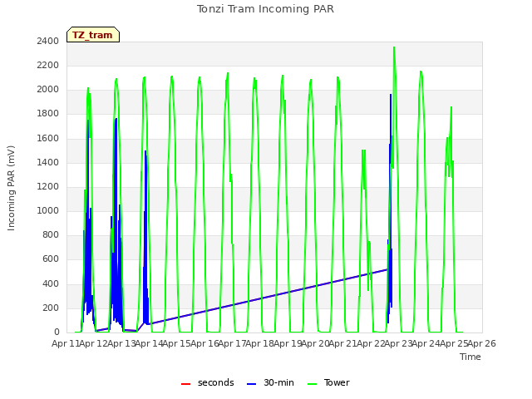Click the 600 y-axis tick label
Screen dimensions: 532x399
coord(51,259)
